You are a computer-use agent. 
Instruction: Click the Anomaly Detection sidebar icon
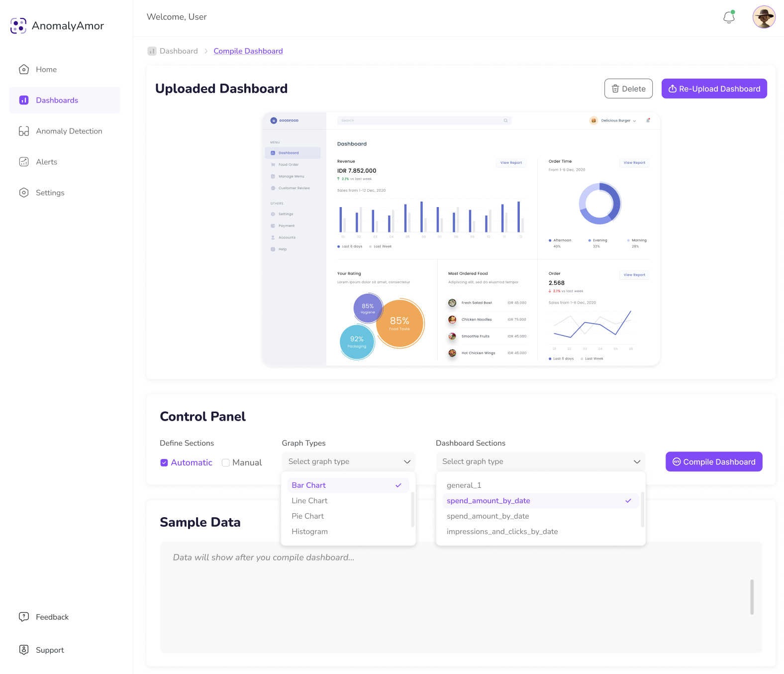(x=24, y=131)
